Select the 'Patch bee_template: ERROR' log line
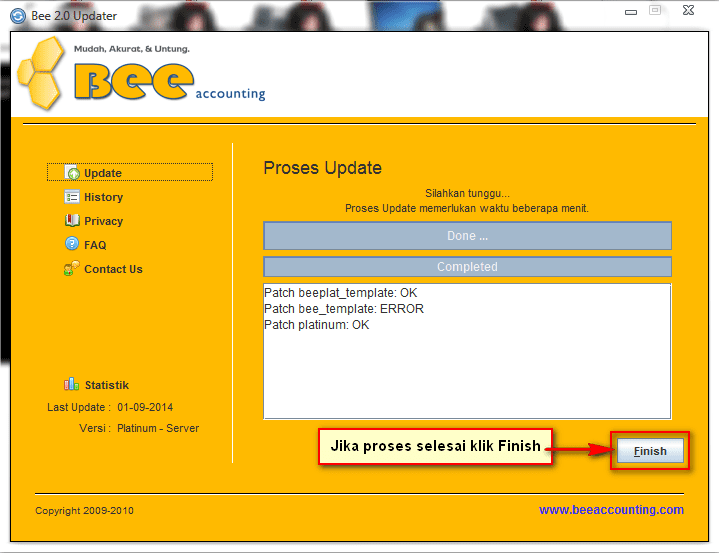The width and height of the screenshot is (719, 553). (x=344, y=309)
